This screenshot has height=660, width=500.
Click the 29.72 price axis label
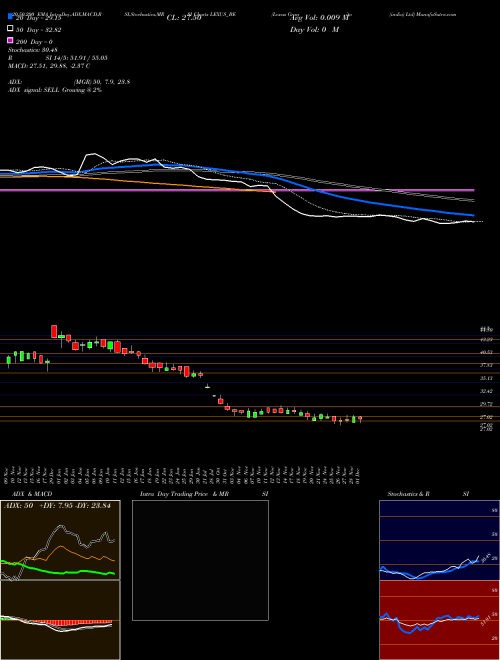coord(487,404)
